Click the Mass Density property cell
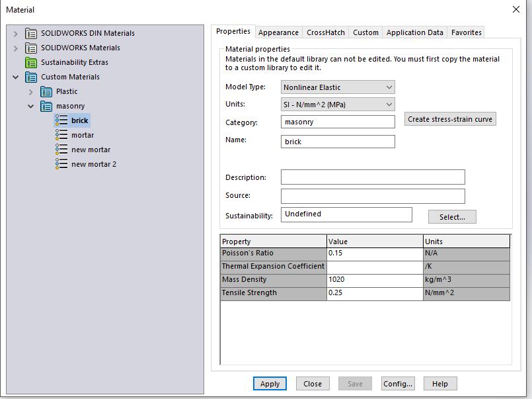This screenshot has width=532, height=399. point(274,280)
